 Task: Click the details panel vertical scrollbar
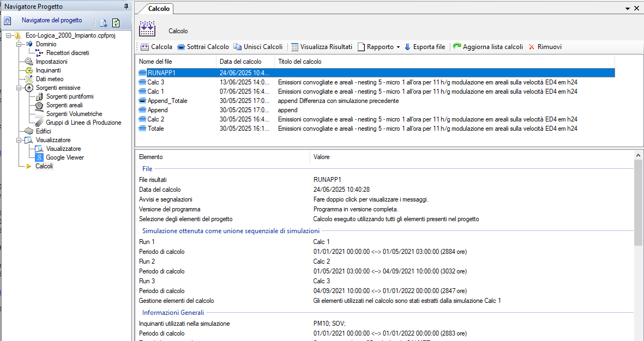[638, 245]
